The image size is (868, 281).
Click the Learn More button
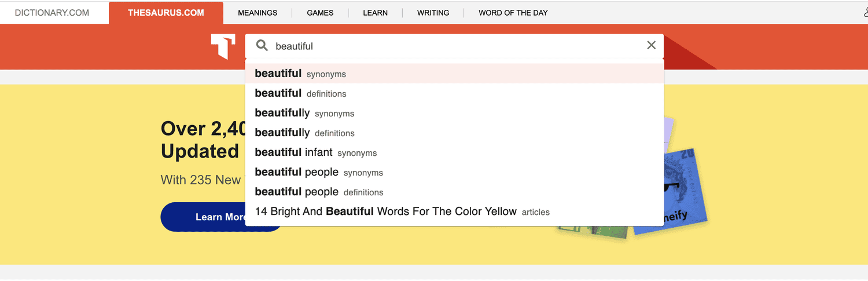[222, 217]
